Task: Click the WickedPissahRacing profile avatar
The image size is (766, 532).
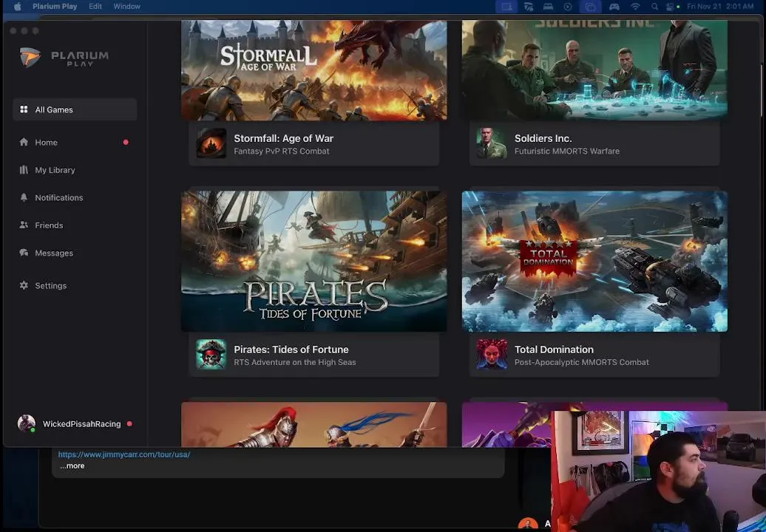Action: 27,423
